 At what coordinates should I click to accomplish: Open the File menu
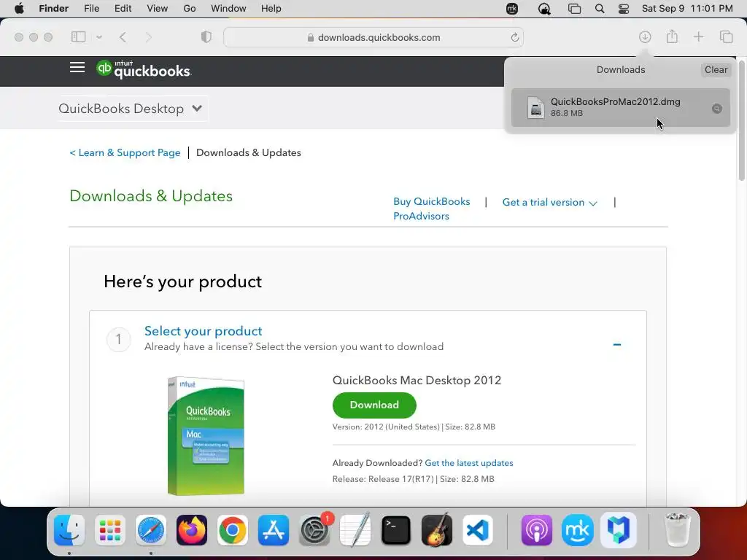(x=91, y=9)
